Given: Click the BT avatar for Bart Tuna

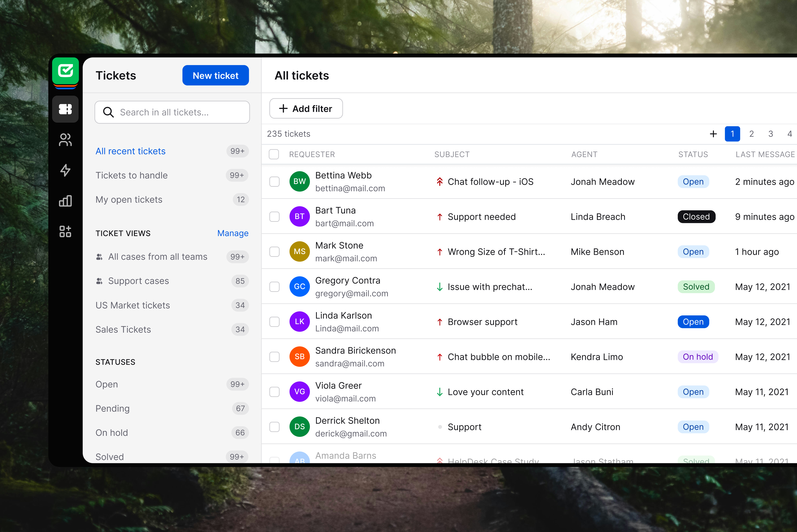Looking at the screenshot, I should pos(300,216).
